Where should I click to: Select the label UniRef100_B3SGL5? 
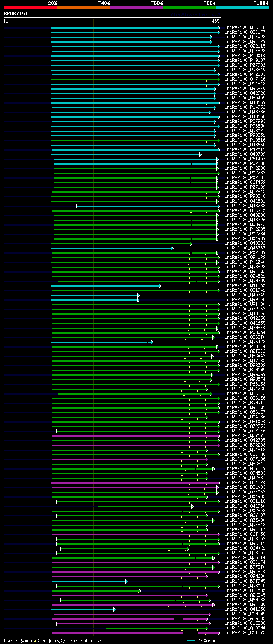tap(245, 211)
